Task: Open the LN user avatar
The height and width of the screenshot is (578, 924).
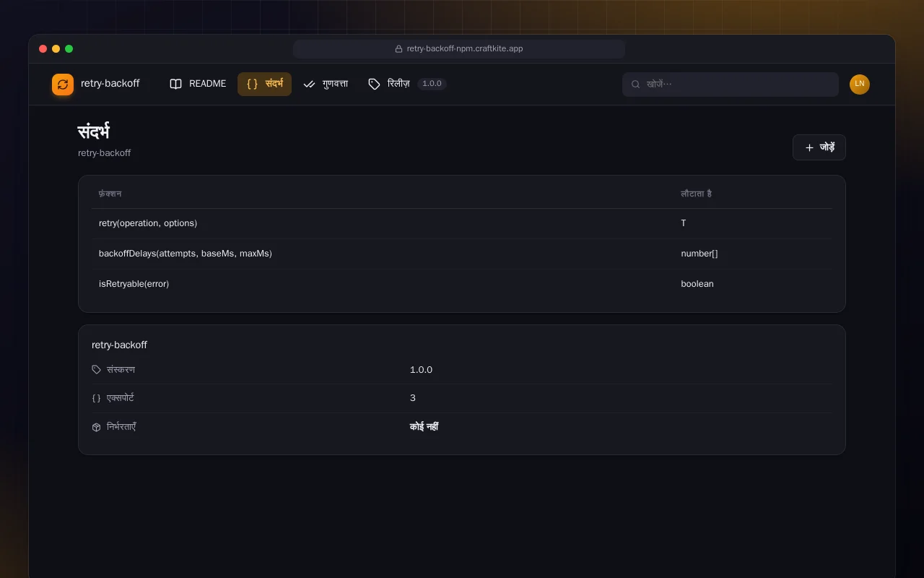Action: pos(860,85)
